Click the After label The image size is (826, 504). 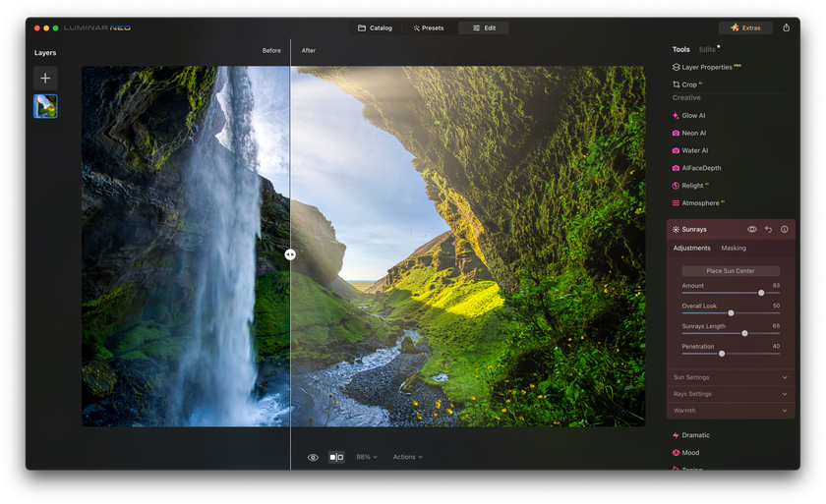(x=308, y=50)
